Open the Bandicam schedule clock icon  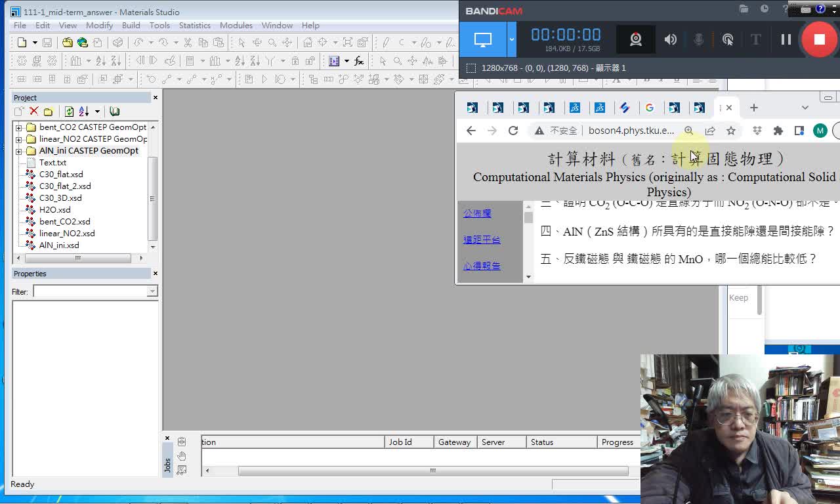(765, 9)
